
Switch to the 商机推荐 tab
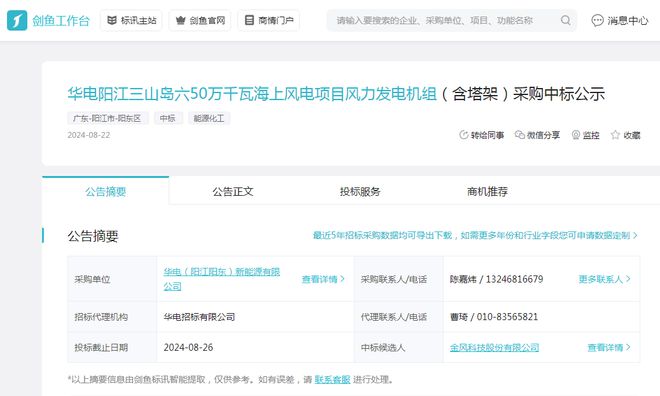point(487,191)
